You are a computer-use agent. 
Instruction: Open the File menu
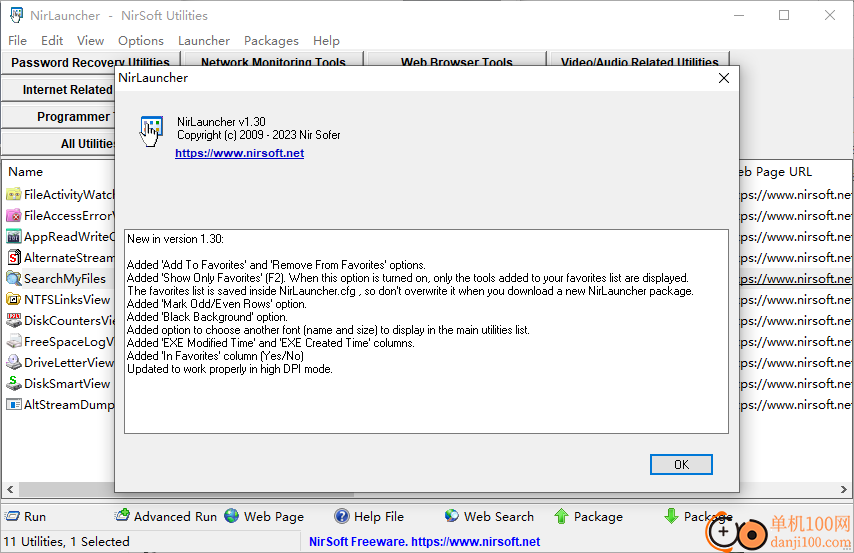click(17, 41)
